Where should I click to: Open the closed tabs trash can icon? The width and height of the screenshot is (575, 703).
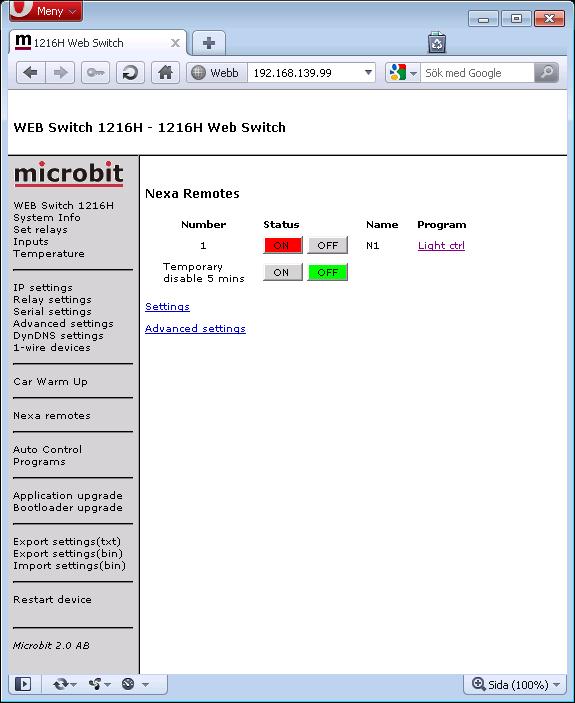437,43
